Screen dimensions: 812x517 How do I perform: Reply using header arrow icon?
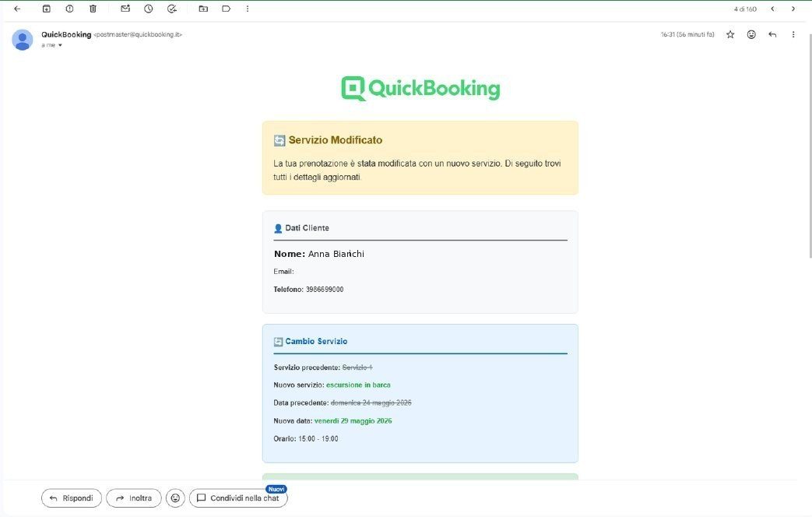[x=772, y=35]
